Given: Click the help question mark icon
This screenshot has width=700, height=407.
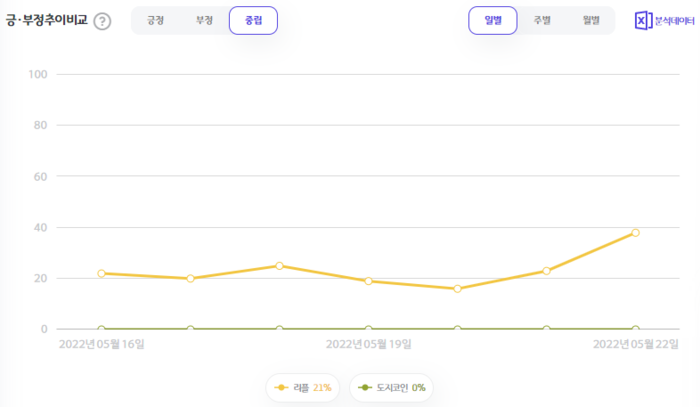Looking at the screenshot, I should click(x=102, y=21).
